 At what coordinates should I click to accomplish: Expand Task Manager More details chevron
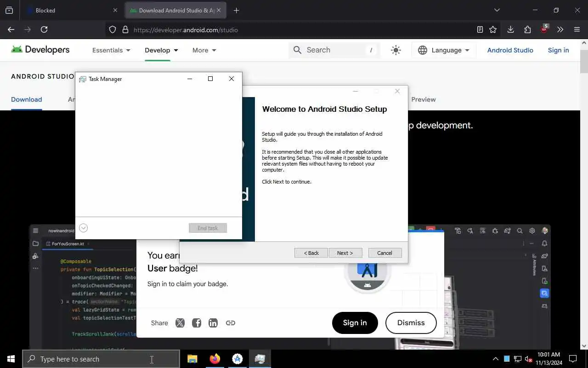(83, 228)
